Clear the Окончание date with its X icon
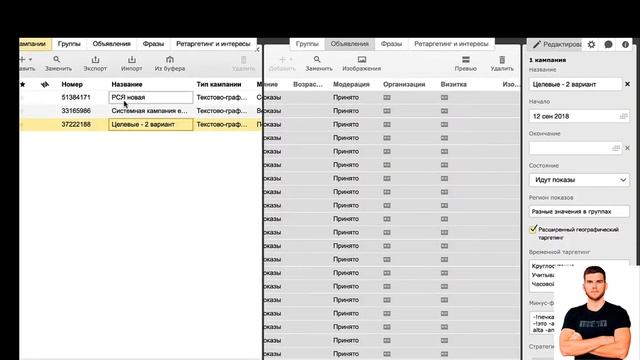The height and width of the screenshot is (360, 640). point(627,148)
